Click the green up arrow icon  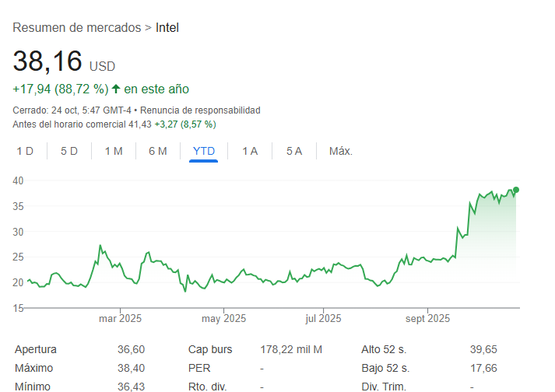point(116,89)
